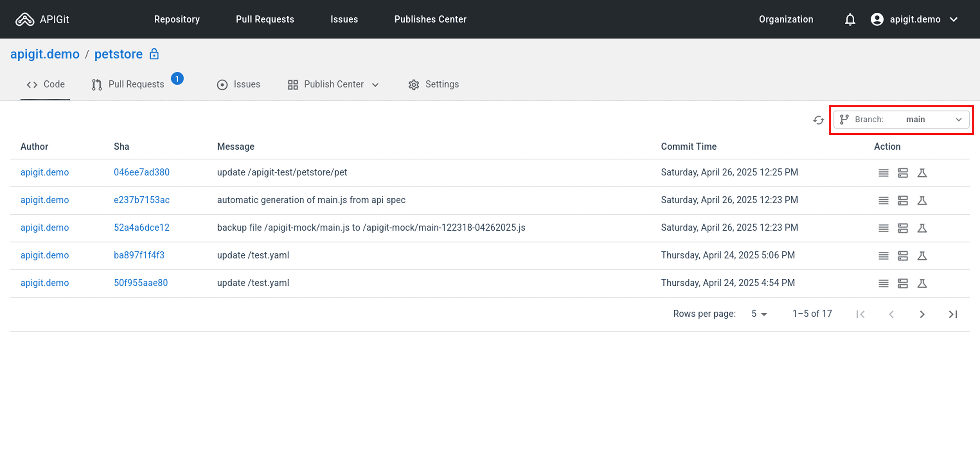Open the Branch main dropdown
The image size is (980, 475).
pos(901,119)
